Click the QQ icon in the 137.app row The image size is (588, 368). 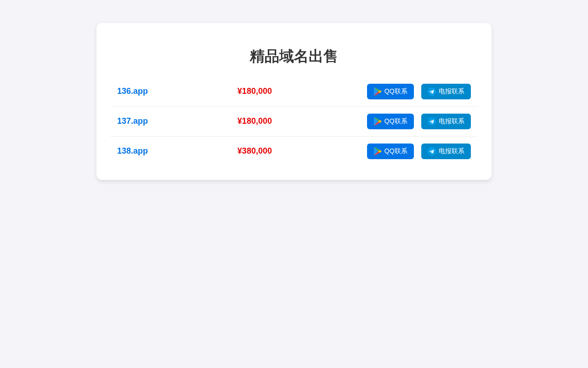378,121
